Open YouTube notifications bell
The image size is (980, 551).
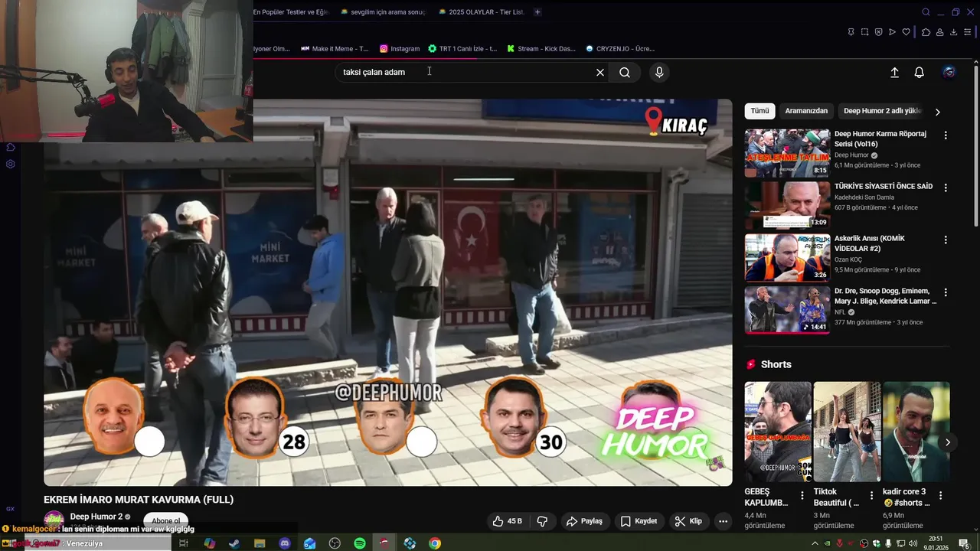[x=920, y=72]
